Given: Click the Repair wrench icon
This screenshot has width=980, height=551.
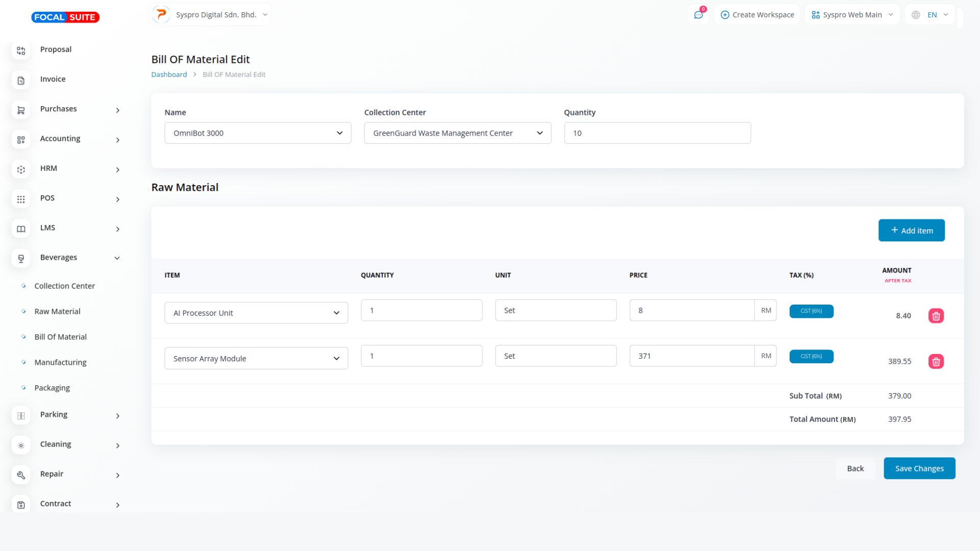Looking at the screenshot, I should coord(21,475).
